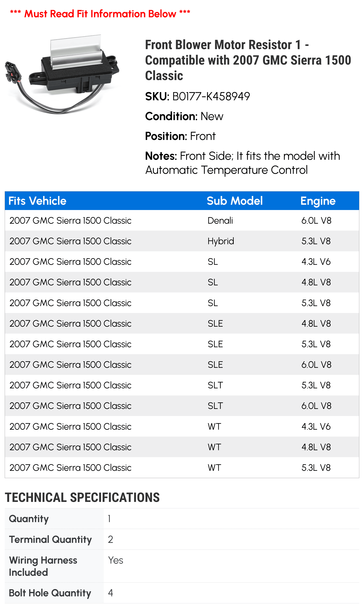Click the Position: Front text

[x=180, y=136]
